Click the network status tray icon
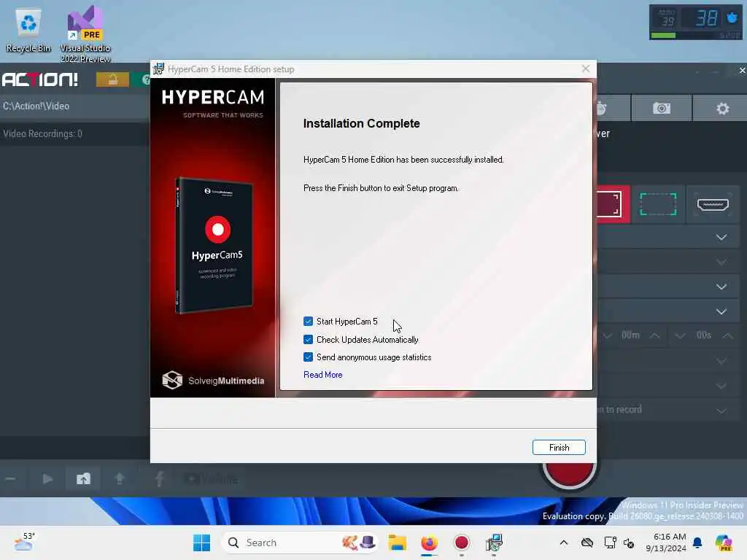Viewport: 747px width, 560px height. click(x=610, y=542)
